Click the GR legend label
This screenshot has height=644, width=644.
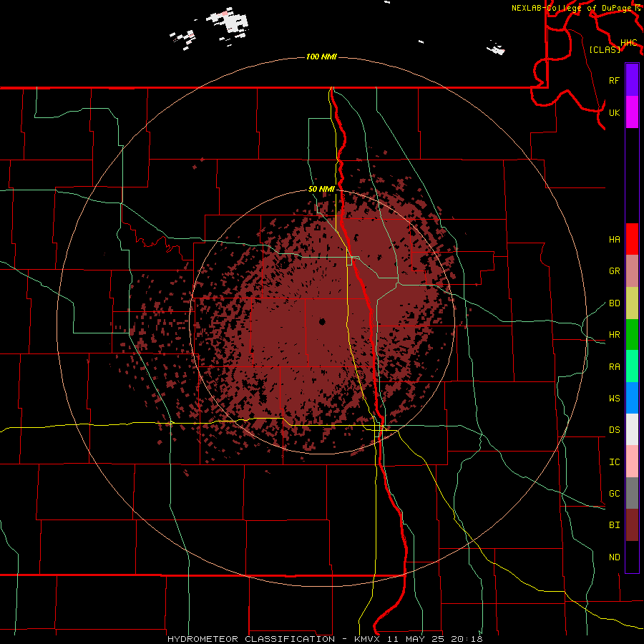(614, 271)
